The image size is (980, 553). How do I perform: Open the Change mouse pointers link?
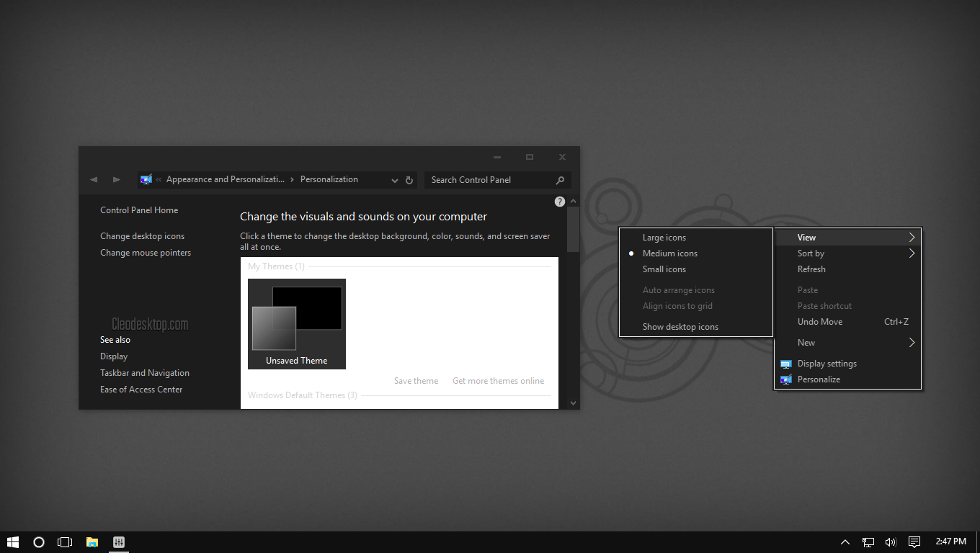coord(146,253)
